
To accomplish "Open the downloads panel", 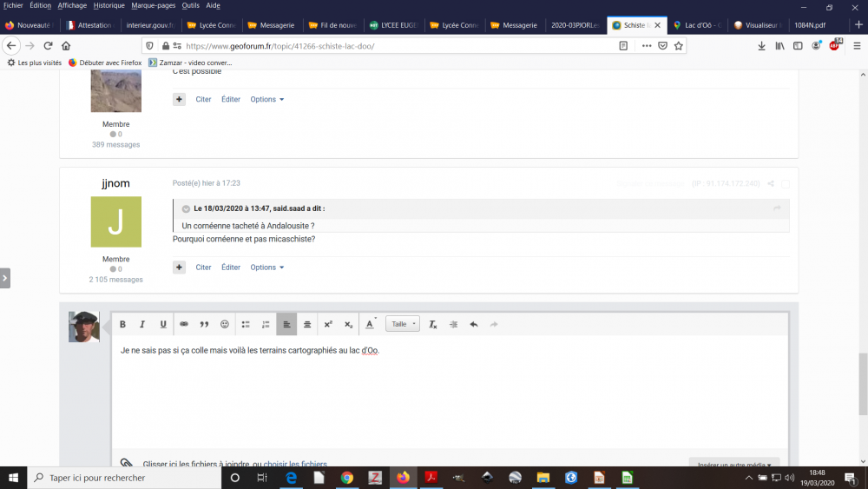I will [762, 46].
